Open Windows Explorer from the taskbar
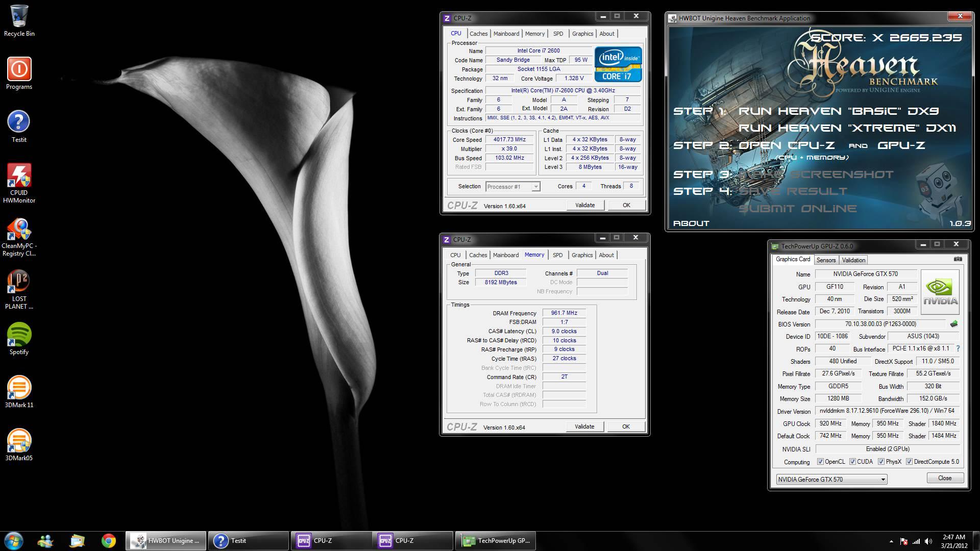 (x=77, y=541)
